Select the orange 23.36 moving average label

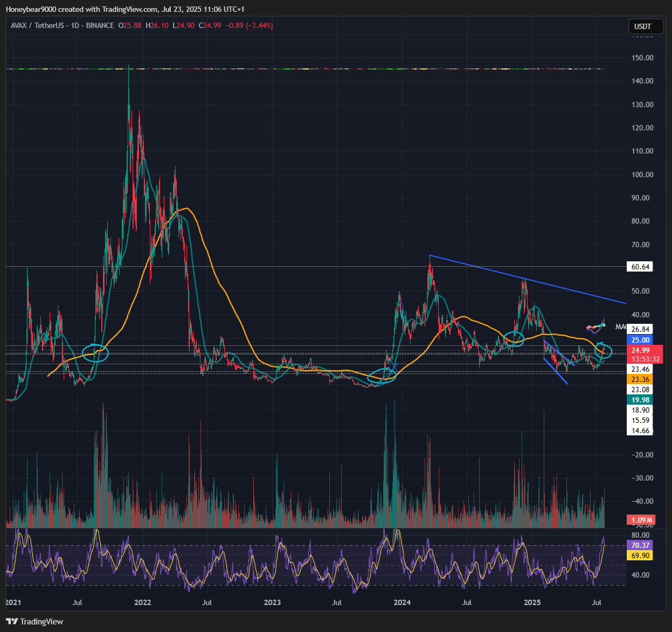click(641, 379)
